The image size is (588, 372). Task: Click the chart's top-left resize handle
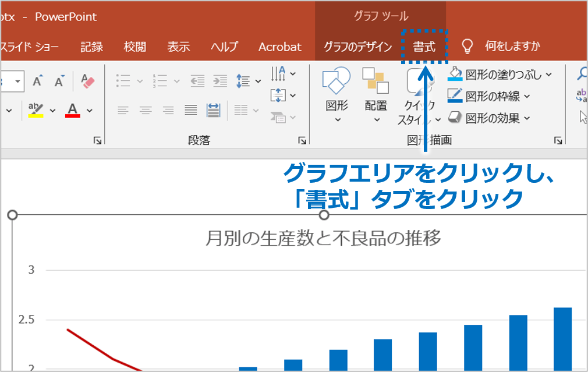[x=12, y=215]
